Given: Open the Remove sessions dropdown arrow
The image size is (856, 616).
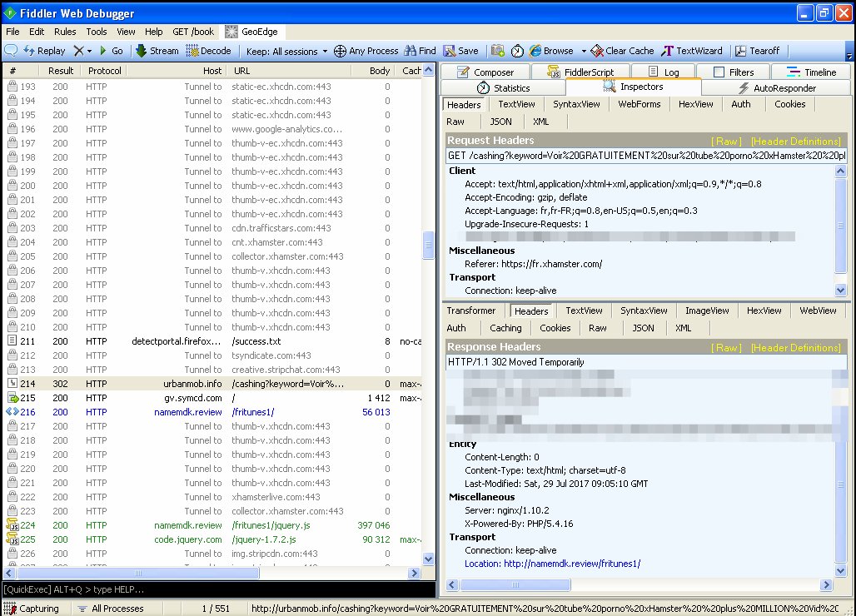Looking at the screenshot, I should click(90, 52).
